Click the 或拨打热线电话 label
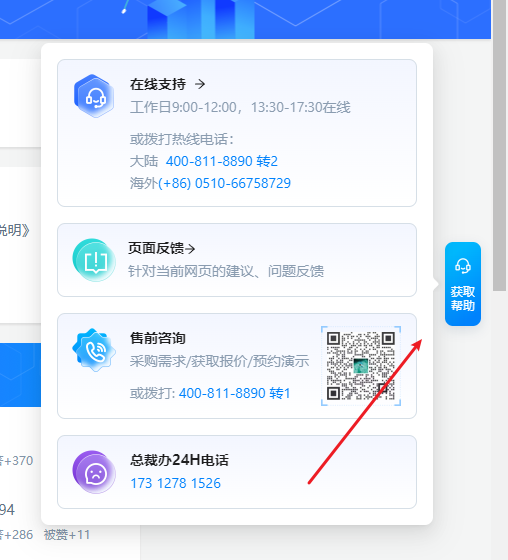This screenshot has width=508, height=560. (182, 139)
